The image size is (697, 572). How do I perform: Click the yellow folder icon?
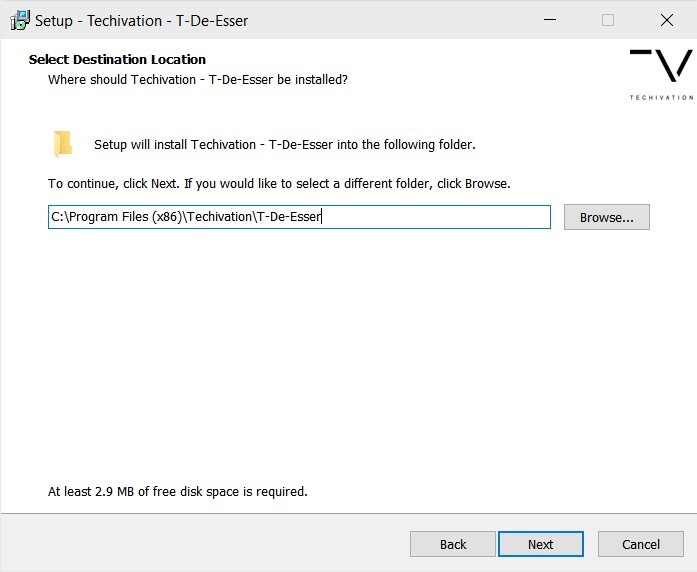click(x=63, y=144)
